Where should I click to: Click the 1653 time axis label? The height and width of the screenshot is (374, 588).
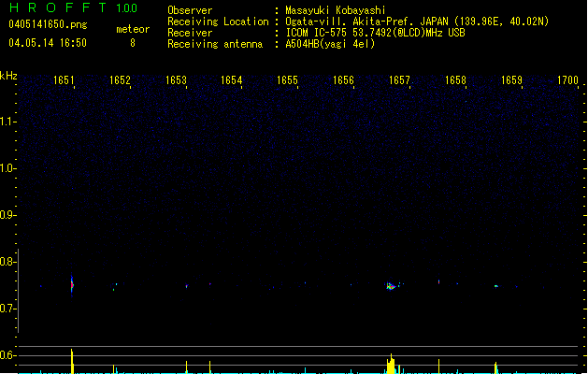point(176,80)
